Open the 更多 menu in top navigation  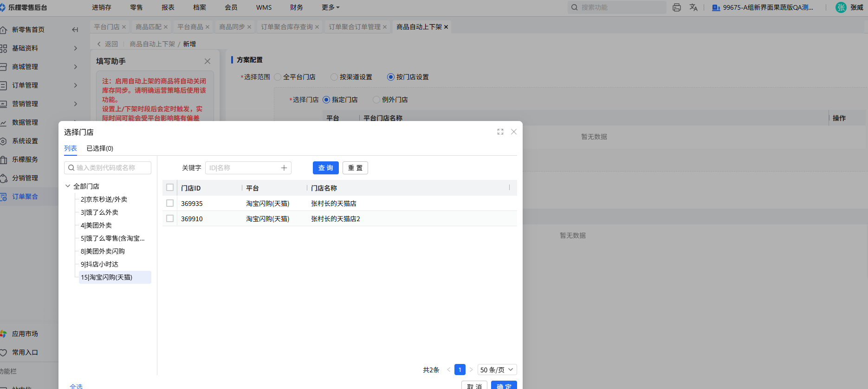(x=330, y=7)
